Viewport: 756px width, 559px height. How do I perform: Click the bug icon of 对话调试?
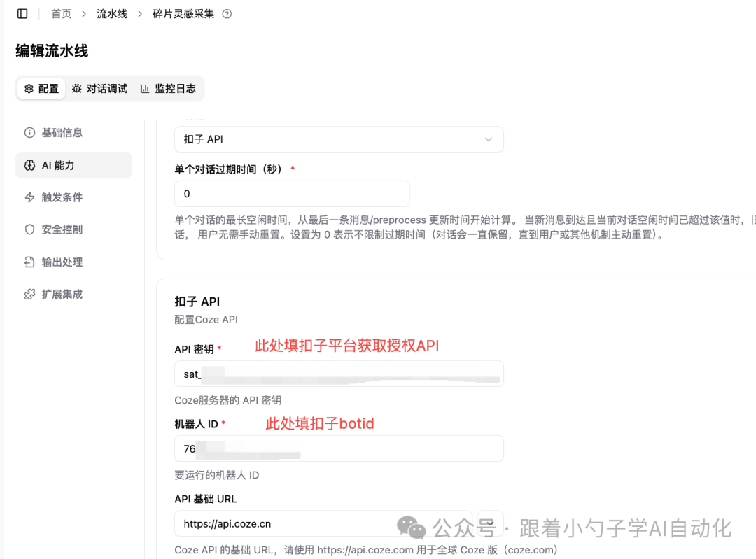point(77,89)
